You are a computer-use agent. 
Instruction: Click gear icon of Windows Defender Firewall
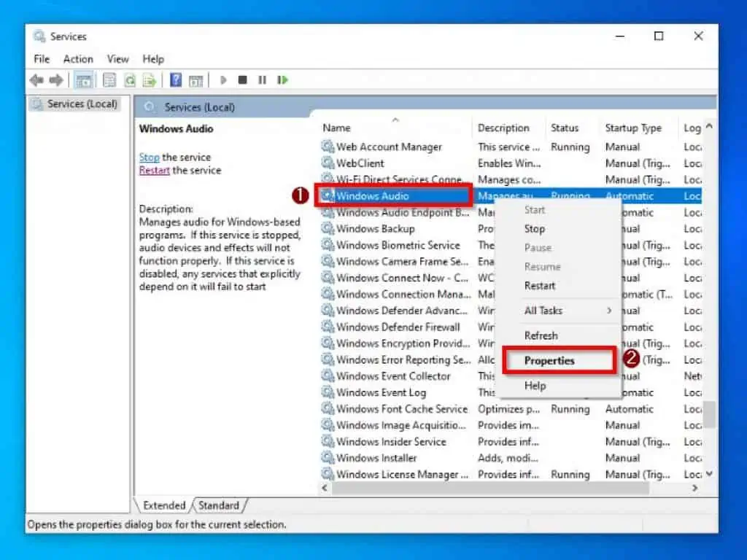pos(328,326)
